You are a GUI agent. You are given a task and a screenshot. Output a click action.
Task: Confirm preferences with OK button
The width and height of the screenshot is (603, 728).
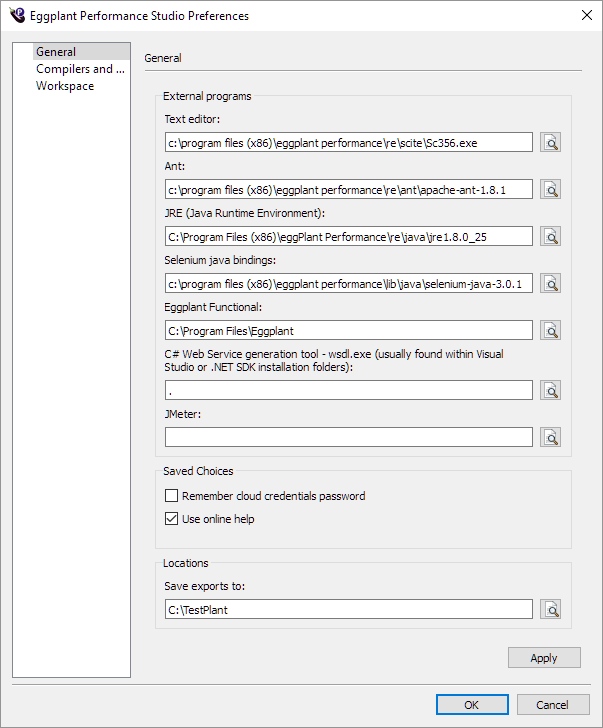point(472,705)
